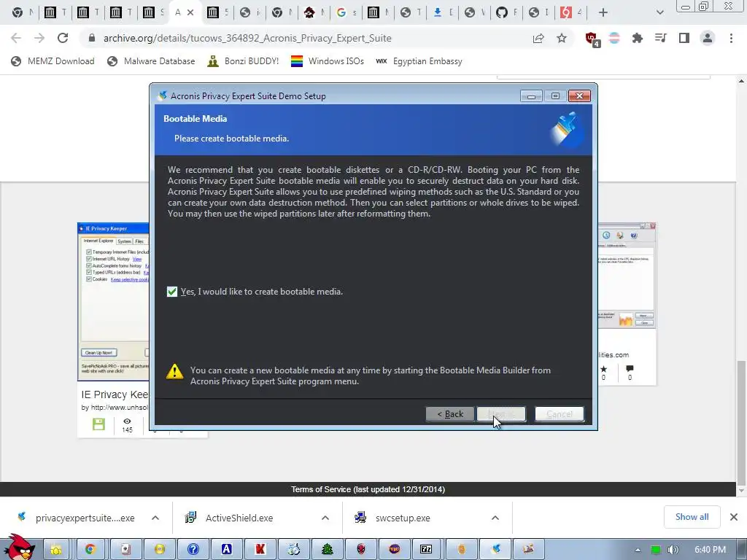Click the Back button in setup wizard
This screenshot has width=747, height=560.
pos(450,414)
